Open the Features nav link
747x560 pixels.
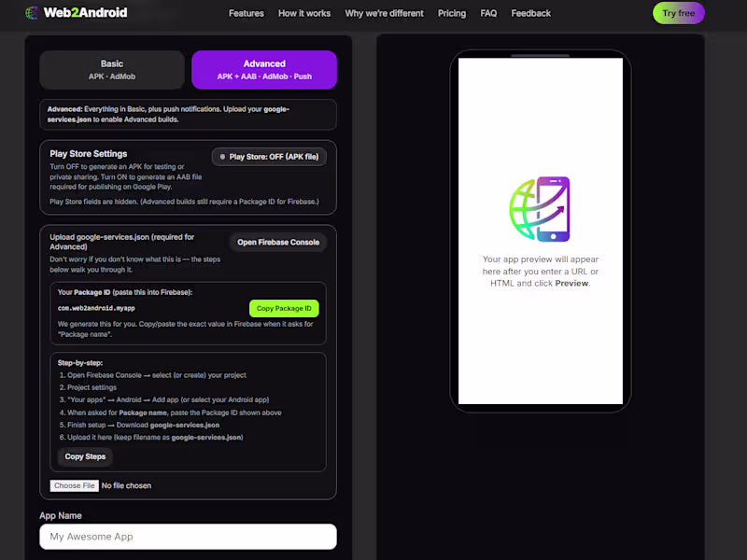(246, 13)
